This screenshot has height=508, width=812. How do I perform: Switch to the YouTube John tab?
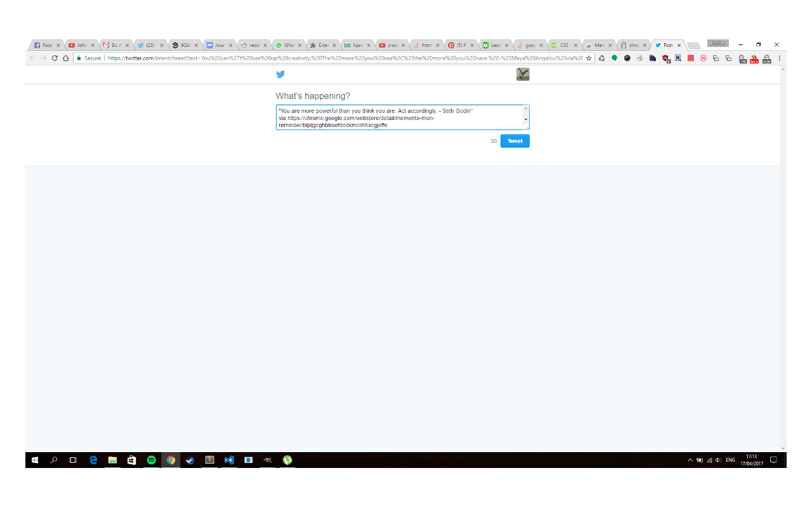coord(81,45)
